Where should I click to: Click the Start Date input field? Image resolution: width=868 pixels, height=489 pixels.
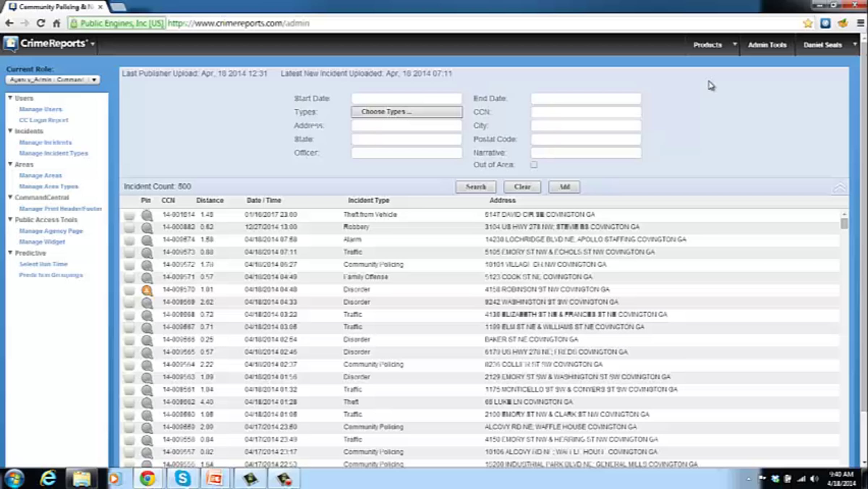pyautogui.click(x=407, y=98)
